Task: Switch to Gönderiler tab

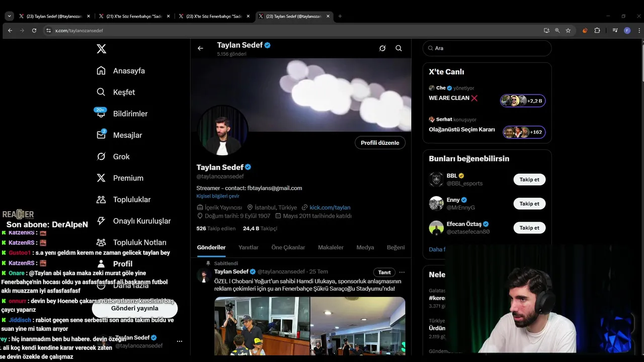Action: [211, 247]
